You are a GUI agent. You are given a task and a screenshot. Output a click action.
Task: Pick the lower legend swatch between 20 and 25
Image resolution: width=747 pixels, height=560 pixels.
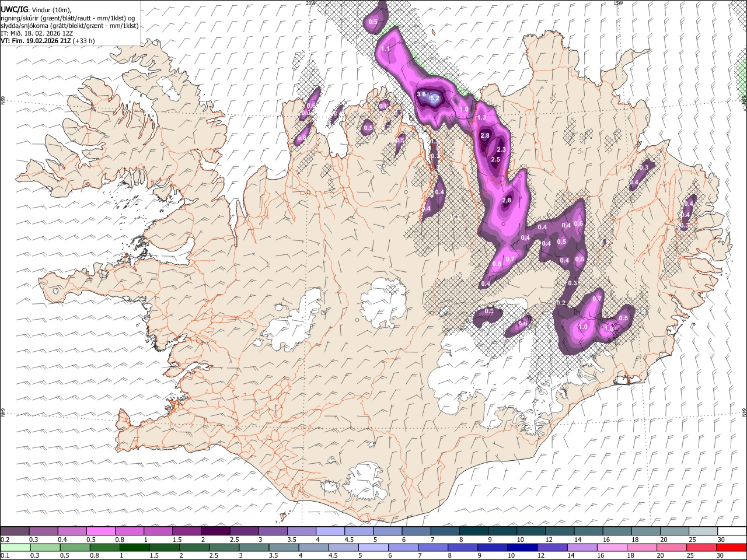[x=672, y=547]
